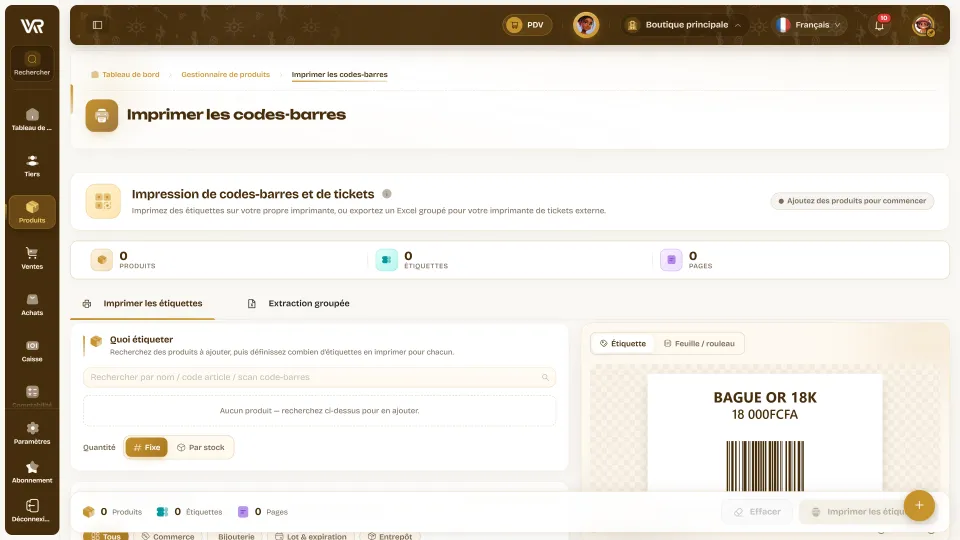The image size is (960, 540).
Task: Select the Bijouterie filter chip
Action: tap(236, 536)
